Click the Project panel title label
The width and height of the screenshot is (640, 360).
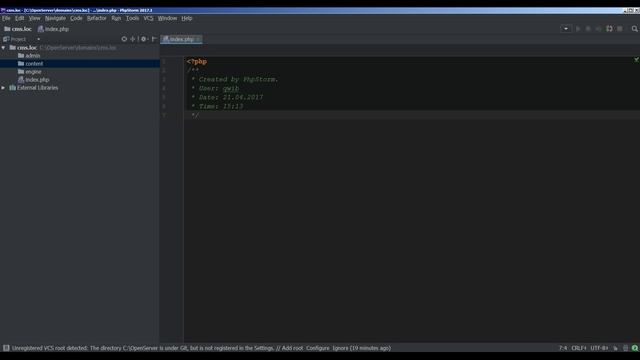point(18,39)
